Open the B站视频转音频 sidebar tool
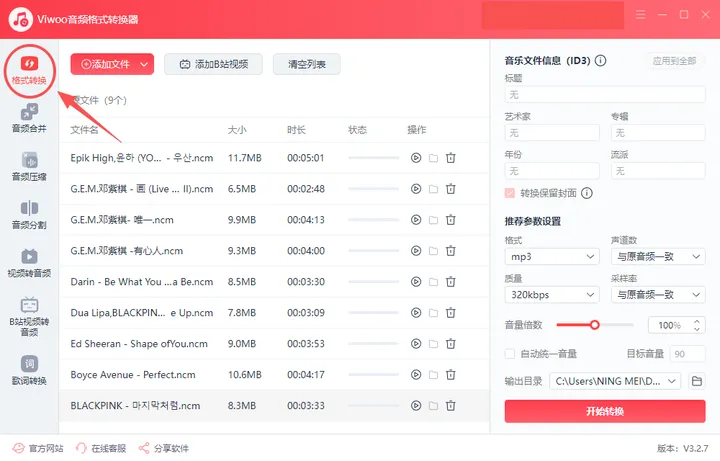 tap(29, 317)
